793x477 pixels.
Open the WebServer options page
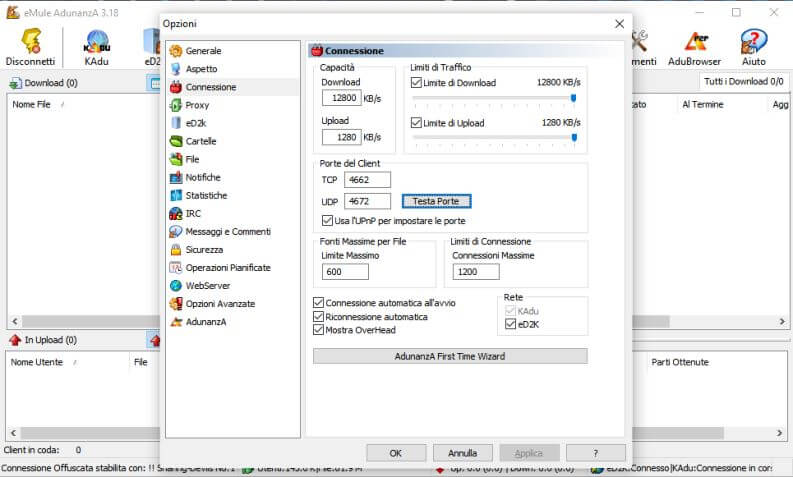click(208, 286)
